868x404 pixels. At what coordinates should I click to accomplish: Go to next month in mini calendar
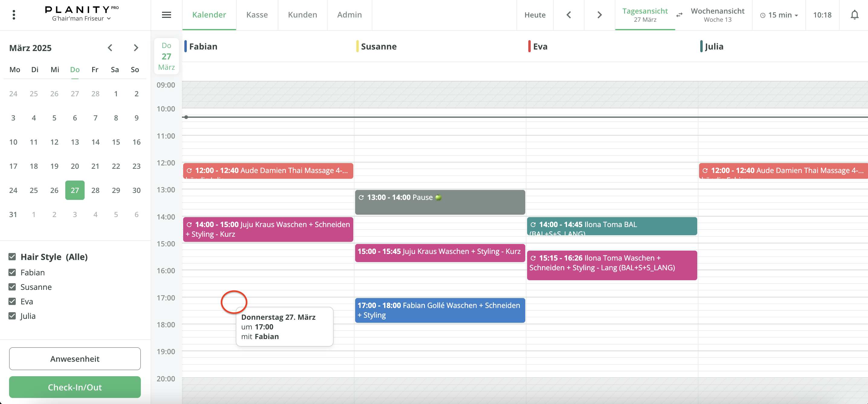pos(136,48)
